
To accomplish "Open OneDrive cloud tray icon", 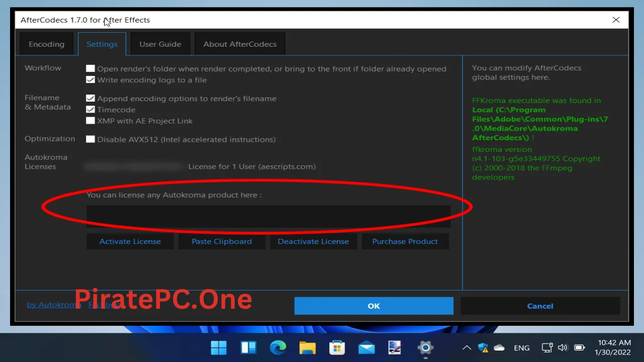I will (499, 347).
